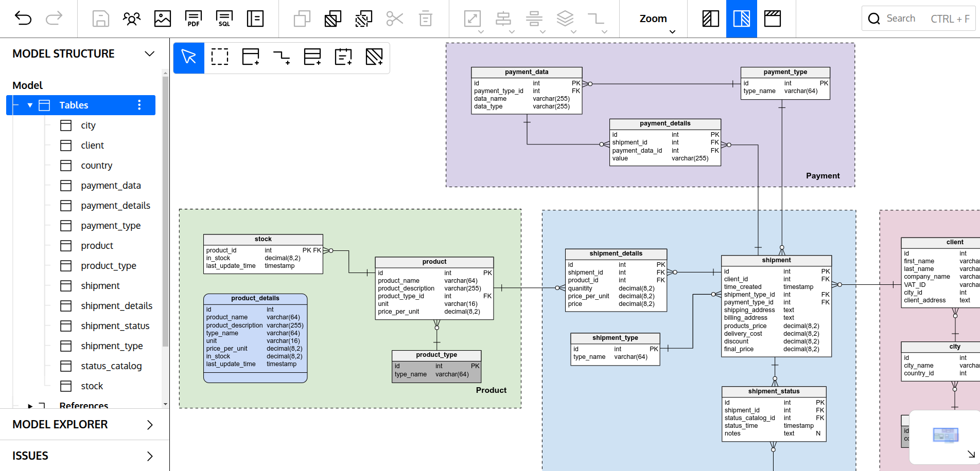Open dropdown arrow under connector style tool
This screenshot has width=980, height=471.
[604, 32]
